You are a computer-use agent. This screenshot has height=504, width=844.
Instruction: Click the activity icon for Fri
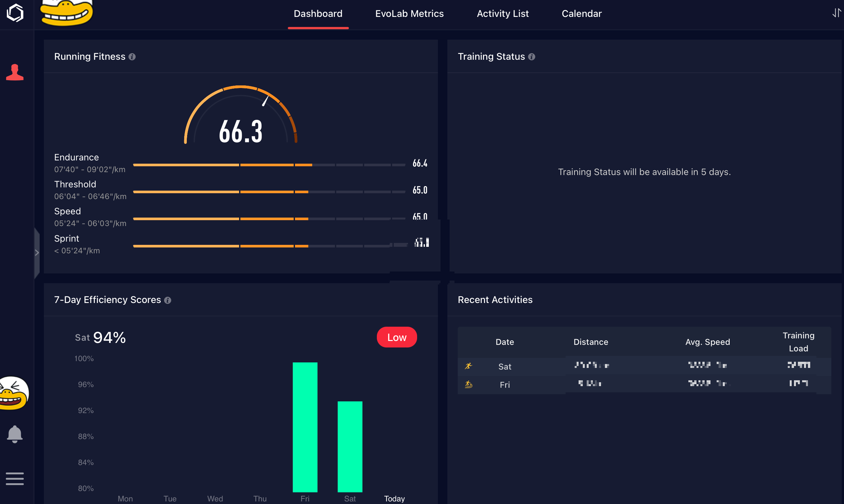click(x=469, y=384)
